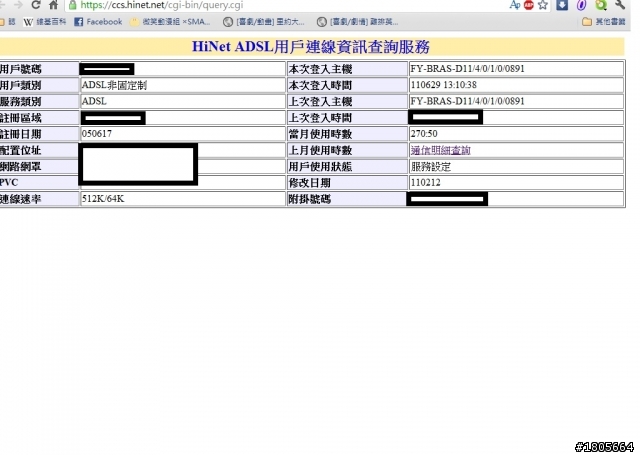Open the Chrome wrench settings menu
The width and height of the screenshot is (640, 455).
(620, 5)
